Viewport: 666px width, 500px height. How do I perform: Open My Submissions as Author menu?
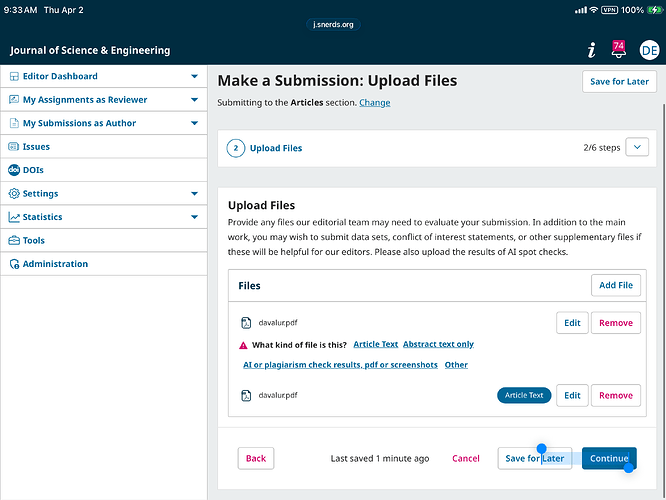pyautogui.click(x=79, y=123)
